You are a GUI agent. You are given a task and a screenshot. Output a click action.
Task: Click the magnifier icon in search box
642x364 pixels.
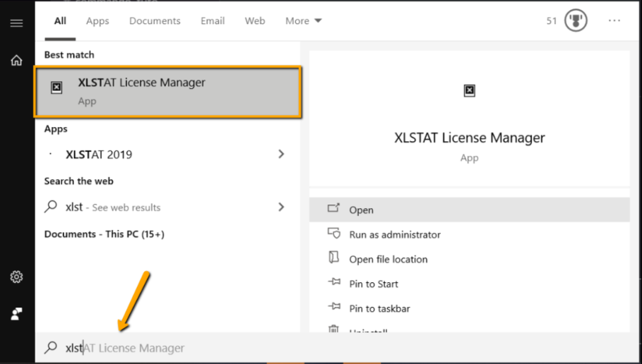[51, 348]
